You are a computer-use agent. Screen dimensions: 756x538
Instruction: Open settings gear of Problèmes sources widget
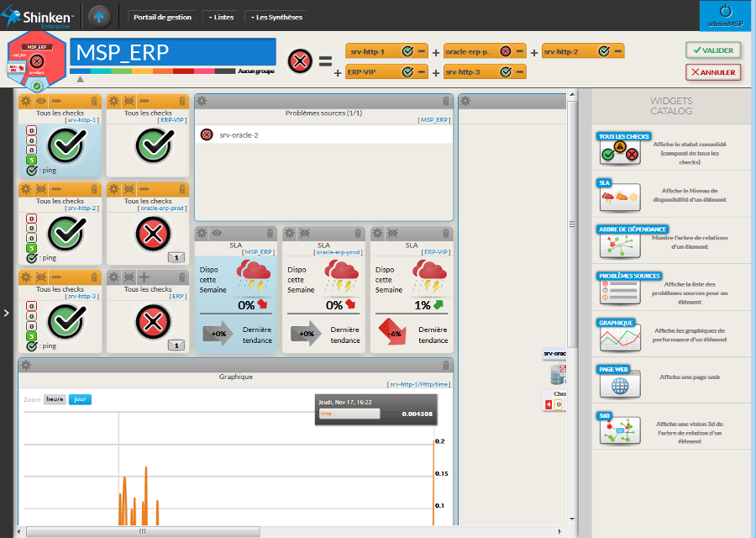[x=202, y=101]
